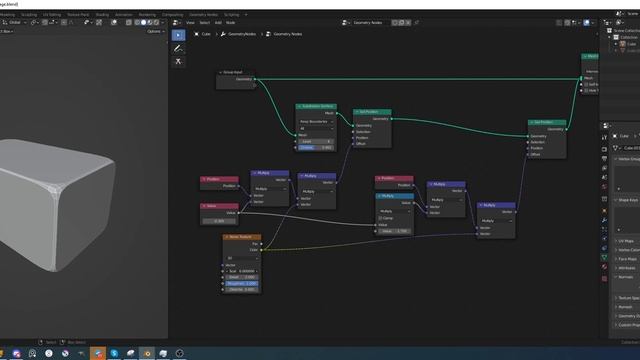Toggle X-ray in the 3D viewport header
The width and height of the screenshot is (640, 360).
point(129,22)
